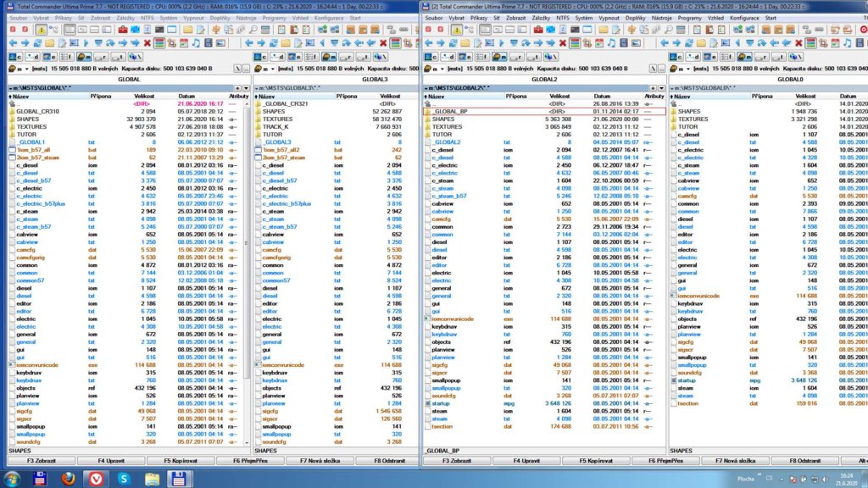
Task: Select TRACK_K folder in left window GLOBAL3 panel
Action: pos(275,127)
